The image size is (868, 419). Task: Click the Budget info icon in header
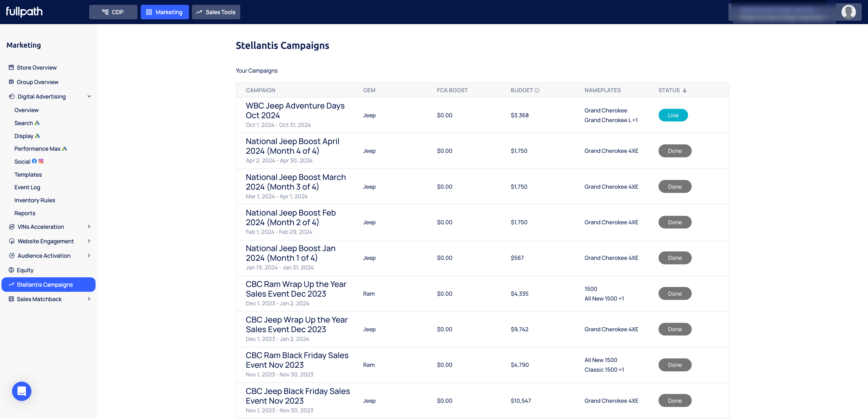537,90
